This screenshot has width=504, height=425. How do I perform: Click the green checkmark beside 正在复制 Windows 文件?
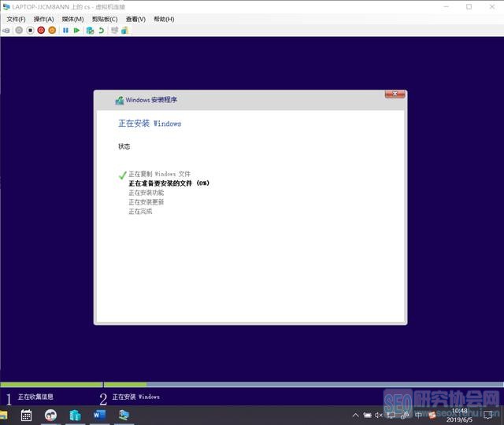(123, 175)
